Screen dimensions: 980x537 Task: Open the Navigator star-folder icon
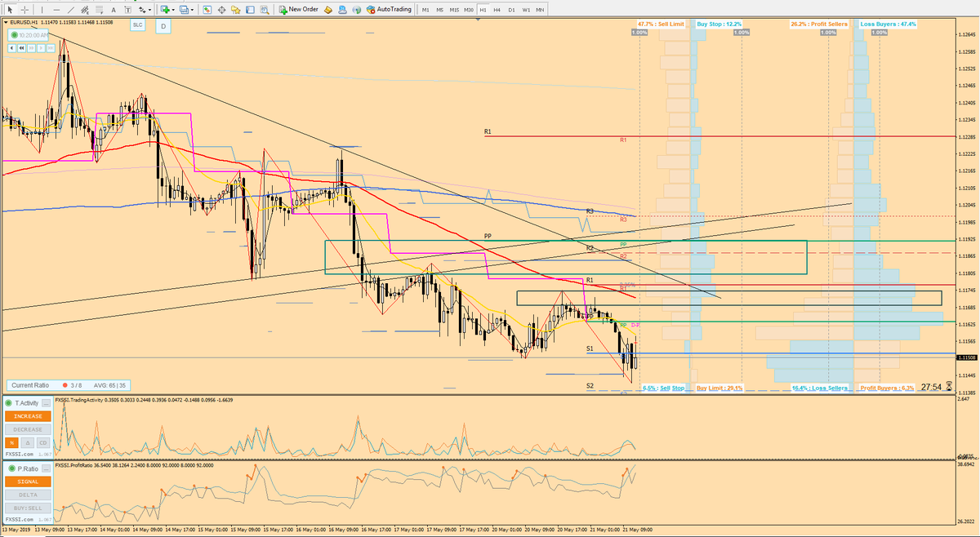pos(235,10)
